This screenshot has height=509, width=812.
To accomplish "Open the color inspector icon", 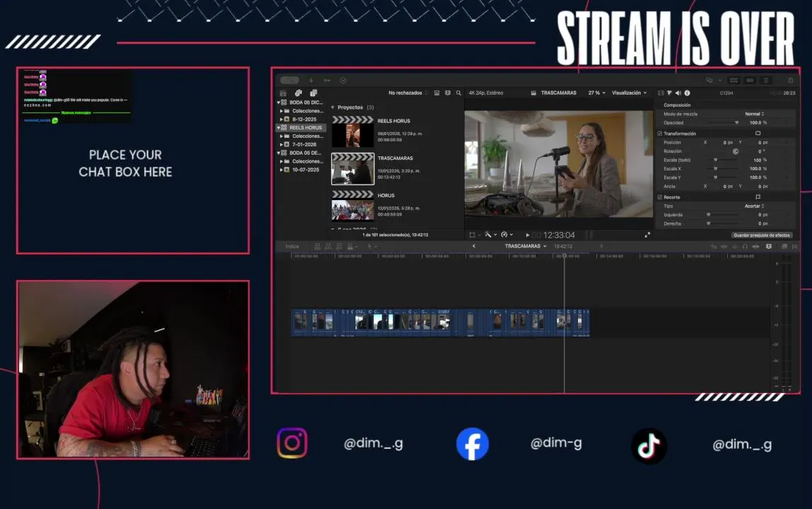I will click(x=669, y=93).
